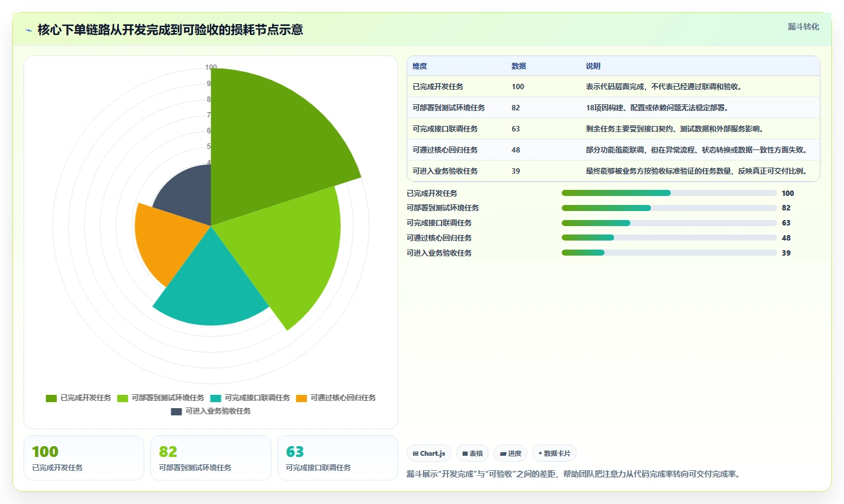Viewport: 844px width, 504px height.
Task: Toggle 已完成开发任务 legend entry in the chart
Action: 78,398
